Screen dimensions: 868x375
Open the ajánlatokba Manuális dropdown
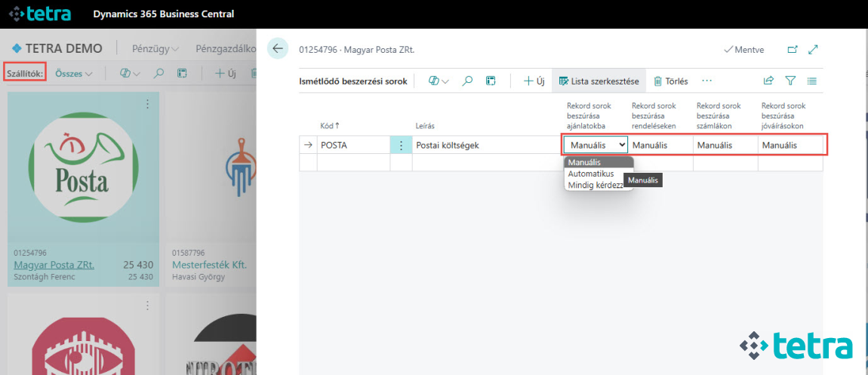[596, 145]
